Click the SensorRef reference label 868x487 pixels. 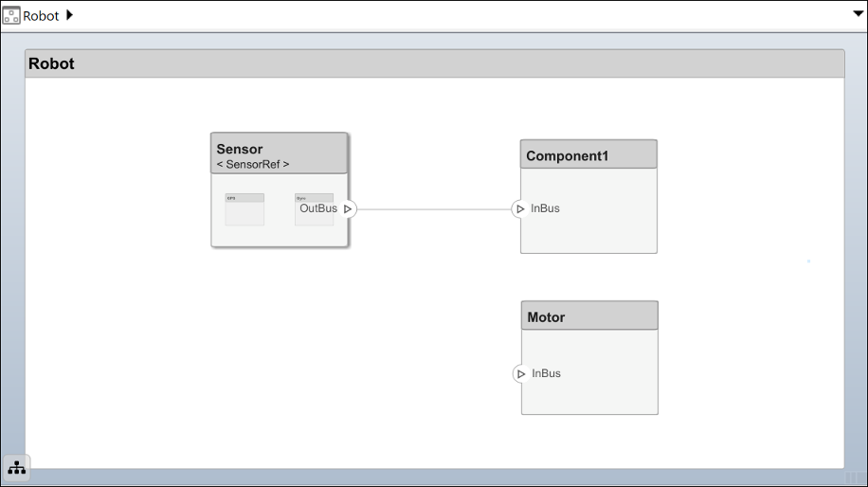253,164
